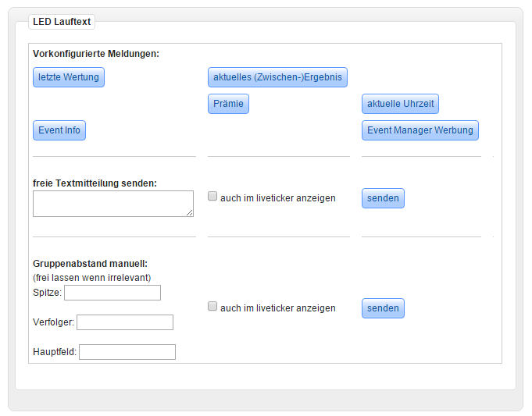Image resolution: width=532 pixels, height=416 pixels.
Task: Enable liveticker checkbox for the free text message
Action: point(212,197)
